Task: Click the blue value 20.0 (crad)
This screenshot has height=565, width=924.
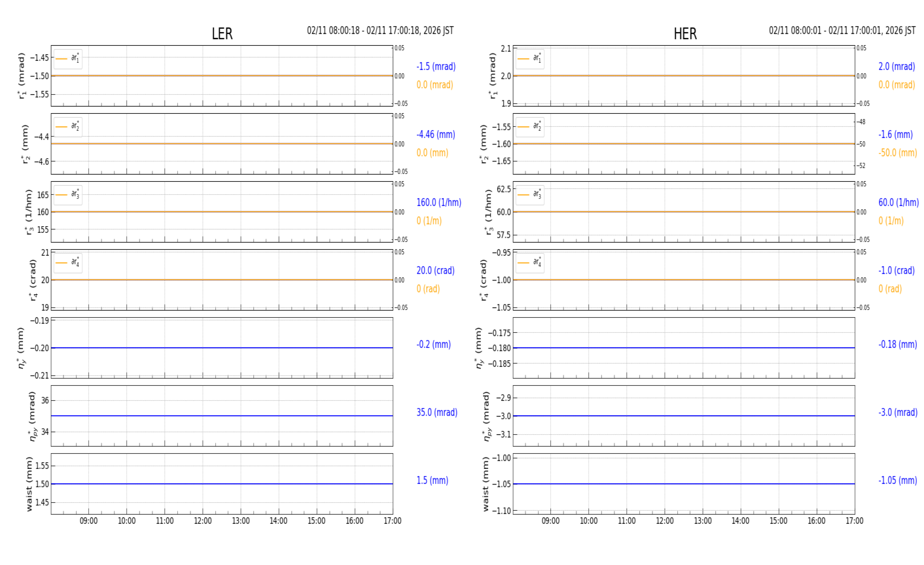Action: click(435, 271)
